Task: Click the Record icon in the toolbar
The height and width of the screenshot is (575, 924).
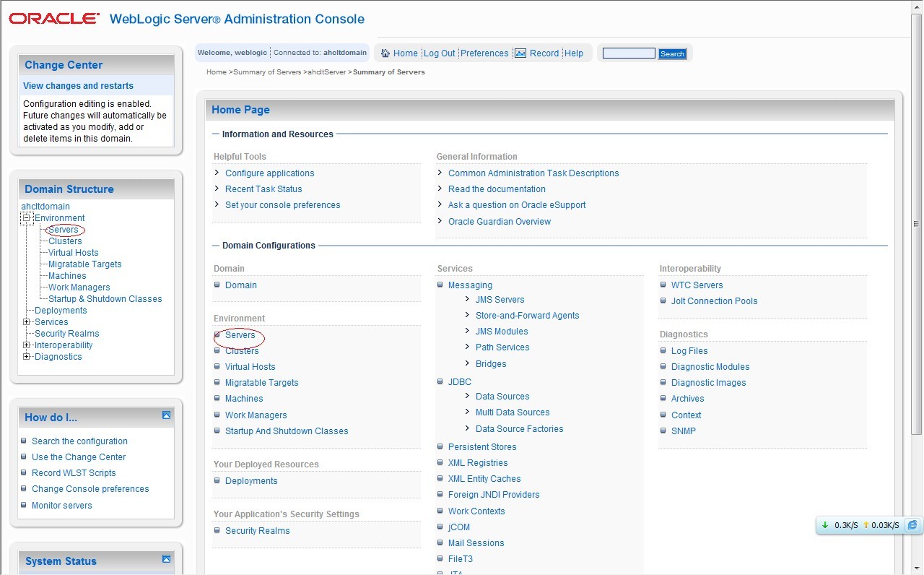Action: (x=520, y=53)
